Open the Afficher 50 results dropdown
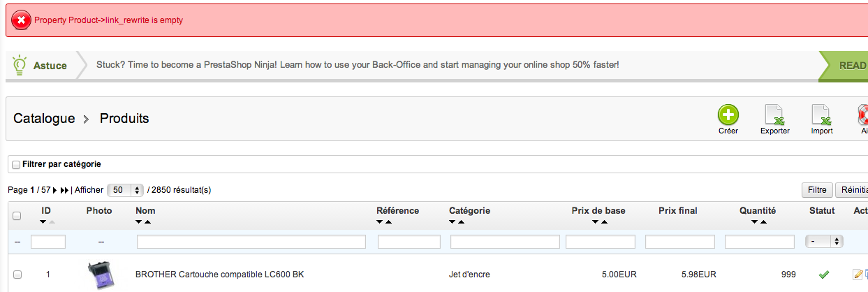The width and height of the screenshot is (868, 292). (x=125, y=190)
